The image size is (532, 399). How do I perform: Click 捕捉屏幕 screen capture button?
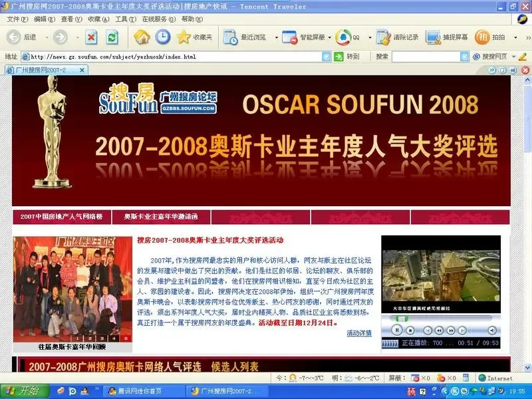447,37
